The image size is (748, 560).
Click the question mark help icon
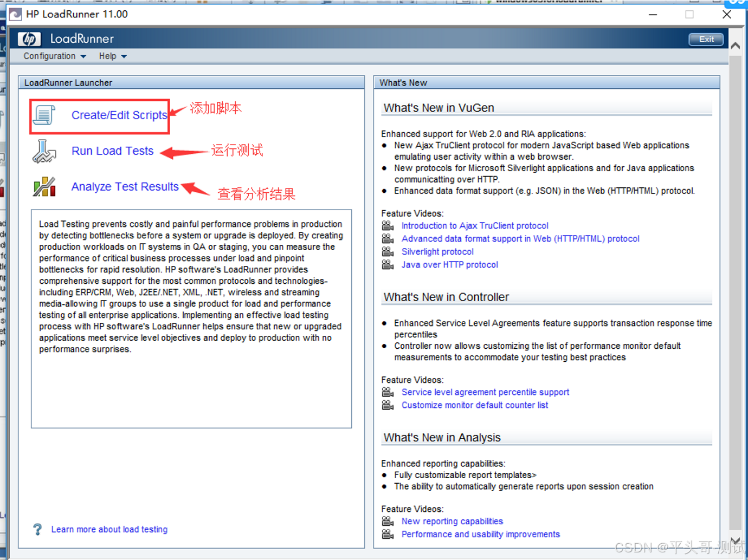click(x=37, y=529)
